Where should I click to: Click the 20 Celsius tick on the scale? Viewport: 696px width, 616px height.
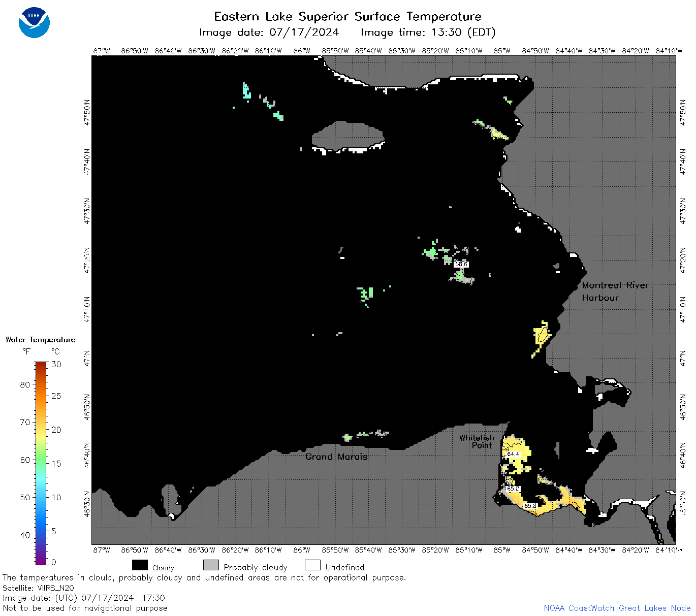[x=56, y=430]
